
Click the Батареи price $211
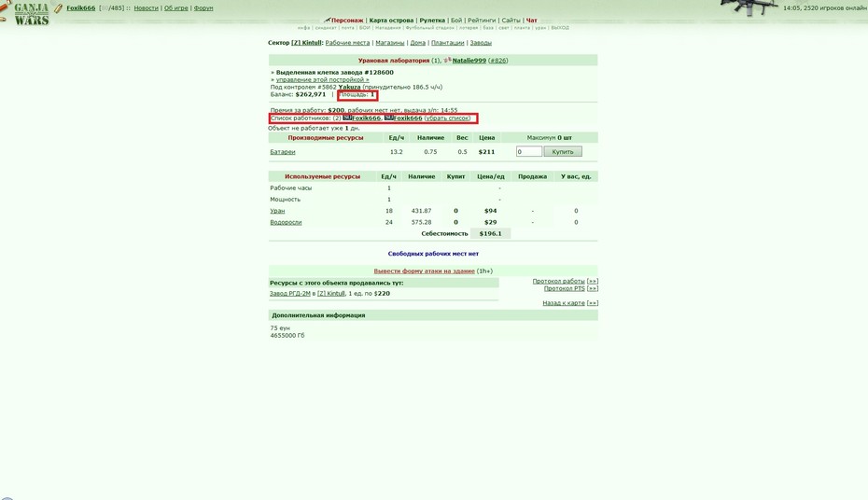click(x=486, y=151)
